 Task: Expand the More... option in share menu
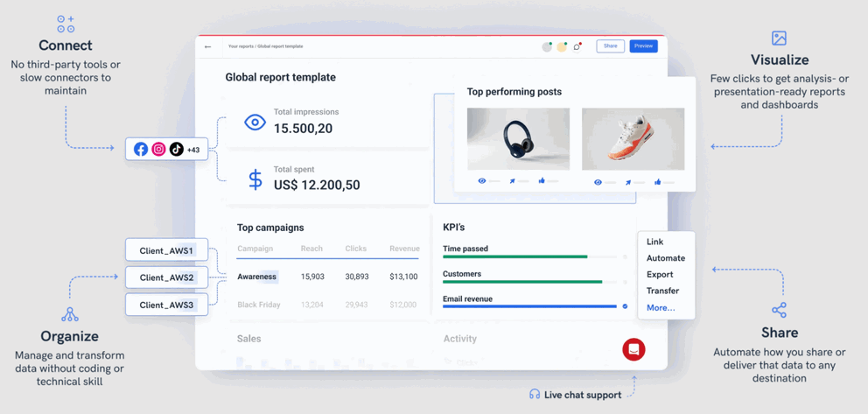(x=661, y=307)
